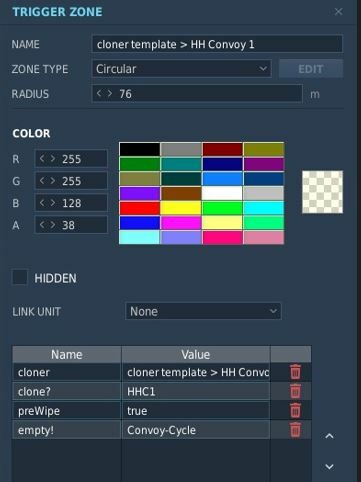This screenshot has height=482, width=361.
Task: Click the current color preview box
Action: tap(322, 192)
